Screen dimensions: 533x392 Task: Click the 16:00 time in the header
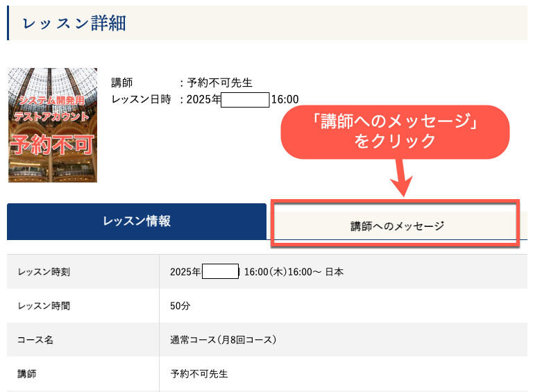click(285, 99)
